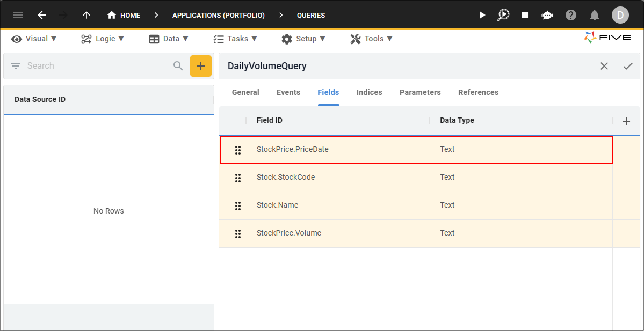Click drag handle of Stock.Name row
The image size is (644, 331).
click(x=237, y=206)
